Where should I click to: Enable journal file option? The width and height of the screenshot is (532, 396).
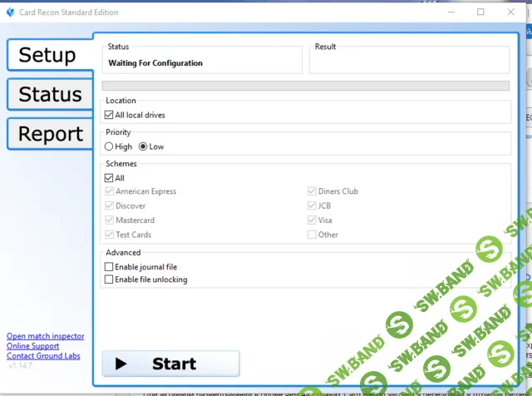pyautogui.click(x=109, y=267)
